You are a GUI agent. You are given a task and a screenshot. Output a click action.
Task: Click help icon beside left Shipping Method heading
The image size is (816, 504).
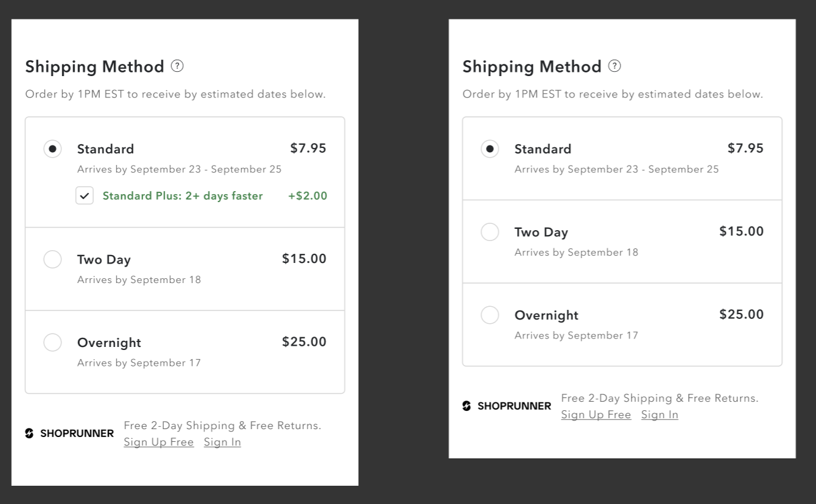point(177,66)
